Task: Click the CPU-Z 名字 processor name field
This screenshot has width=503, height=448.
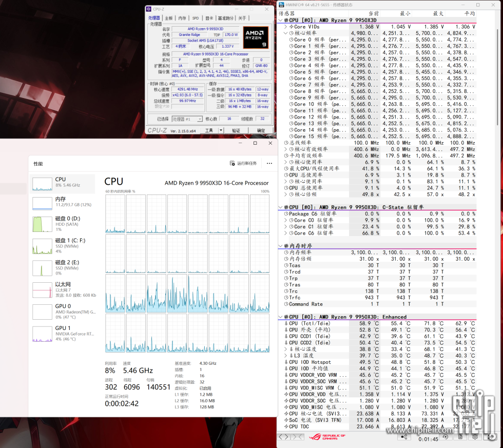Action: pyautogui.click(x=205, y=29)
